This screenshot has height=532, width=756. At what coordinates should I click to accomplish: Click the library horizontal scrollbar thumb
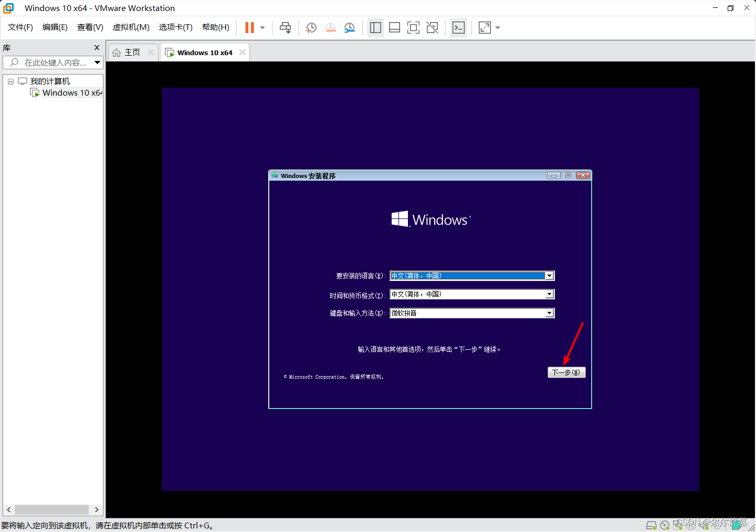pos(51,509)
